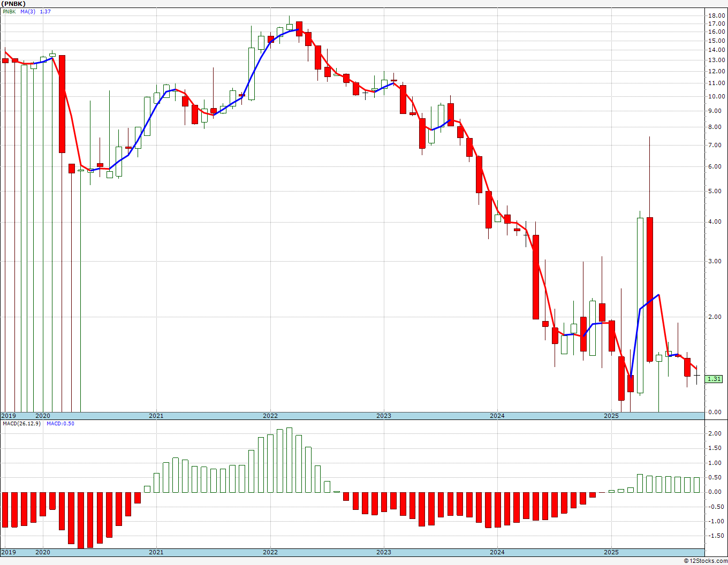The width and height of the screenshot is (728, 565).
Task: Select 2020 on the price chart timeline
Action: [42, 416]
